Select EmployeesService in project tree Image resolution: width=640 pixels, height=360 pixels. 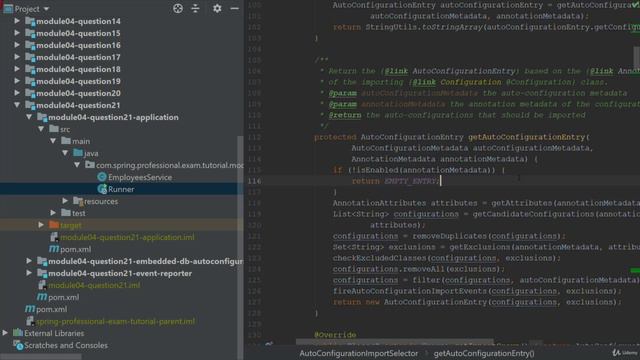click(x=140, y=177)
